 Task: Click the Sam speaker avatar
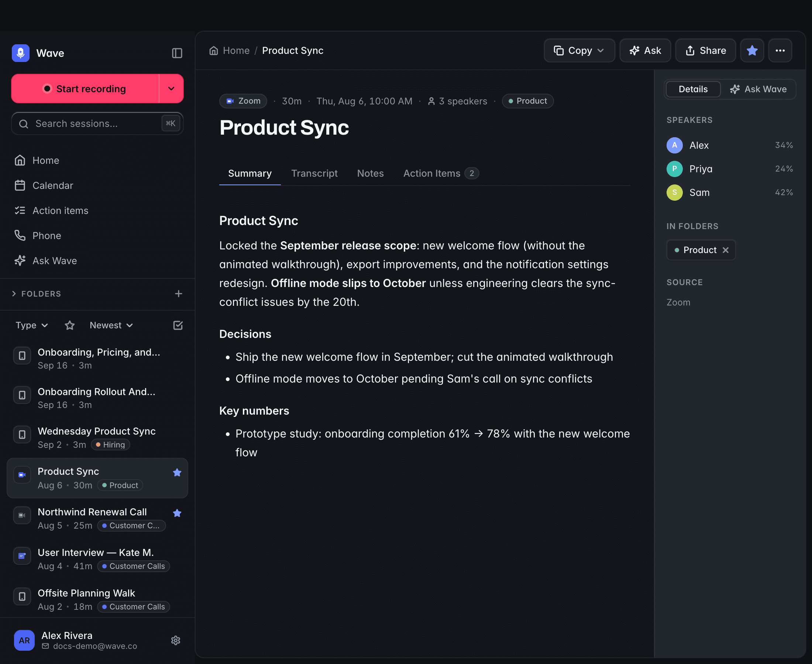pos(675,193)
